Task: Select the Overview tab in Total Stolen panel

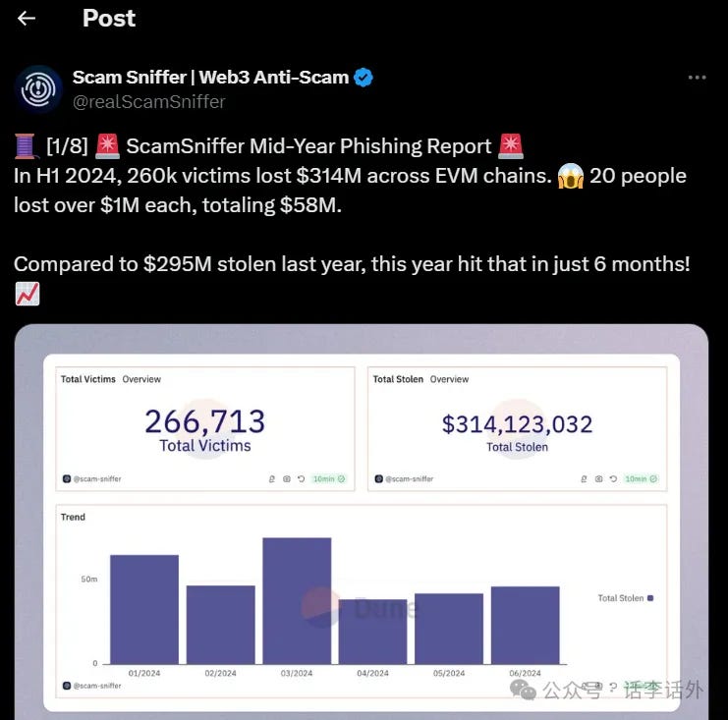Action: [x=449, y=379]
